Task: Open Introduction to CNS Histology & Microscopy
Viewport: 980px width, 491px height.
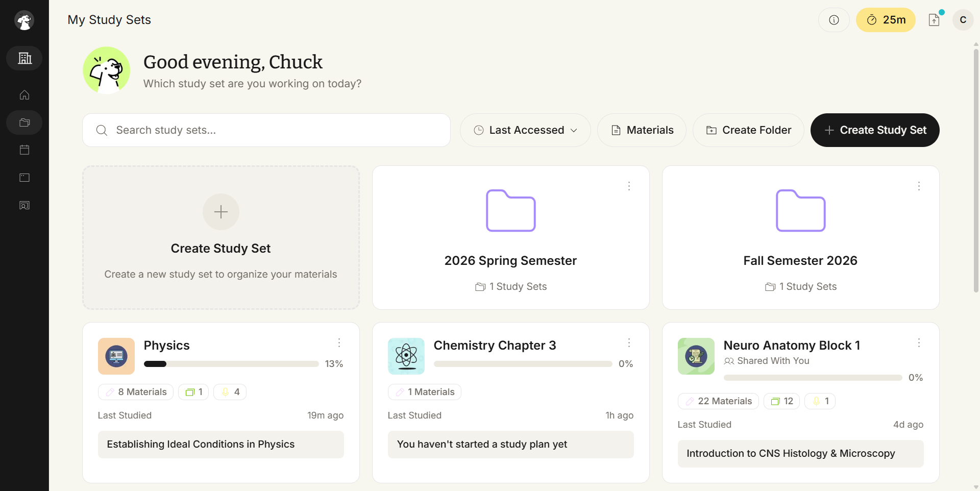Action: pos(800,454)
